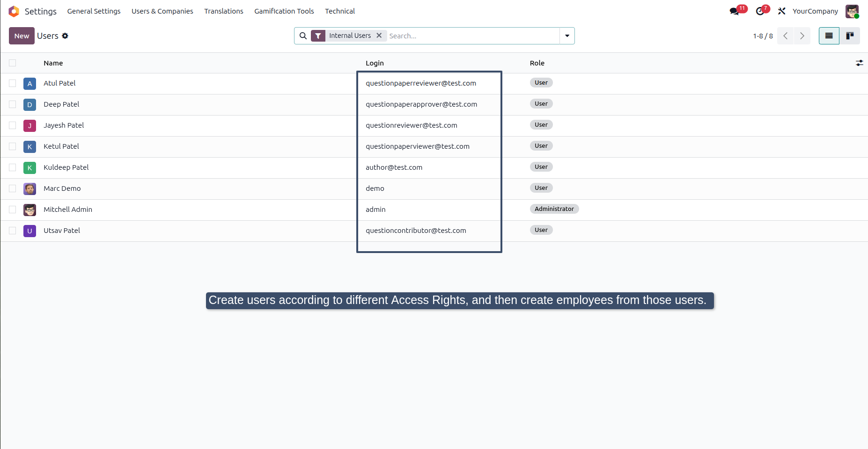
Task: Click the record pager 1-8 / 8
Action: (x=763, y=36)
